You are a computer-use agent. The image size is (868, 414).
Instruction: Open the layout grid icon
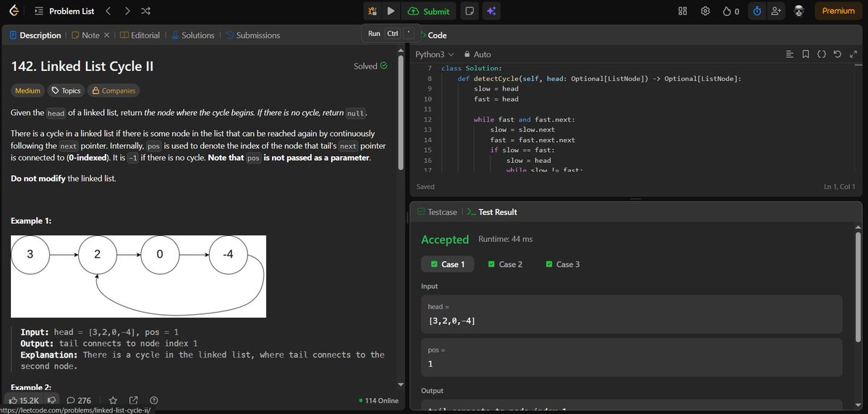(x=682, y=11)
